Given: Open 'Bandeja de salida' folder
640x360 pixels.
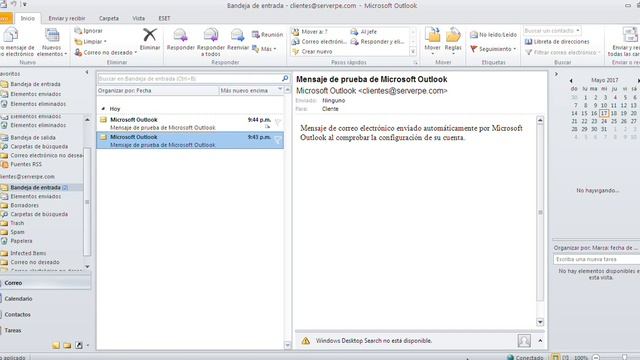Looking at the screenshot, I should pos(33,138).
